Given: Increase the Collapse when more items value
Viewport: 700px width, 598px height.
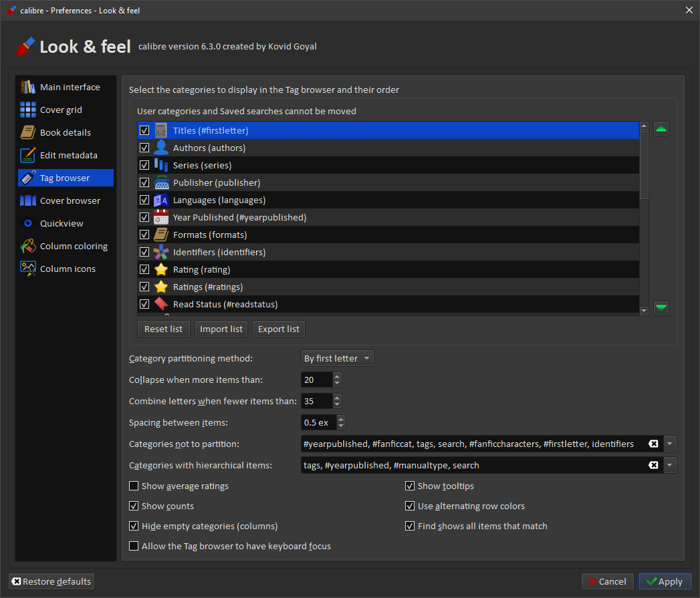Looking at the screenshot, I should point(337,376).
